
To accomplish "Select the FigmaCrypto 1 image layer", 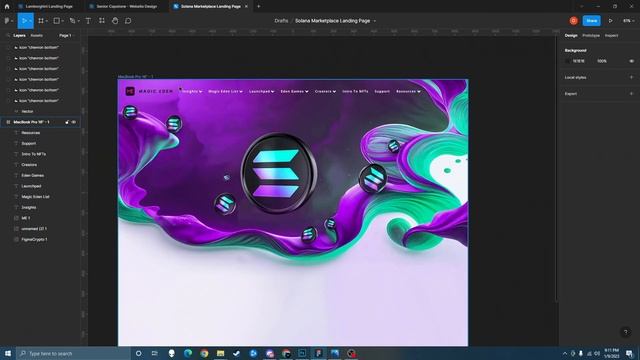I will click(34, 239).
